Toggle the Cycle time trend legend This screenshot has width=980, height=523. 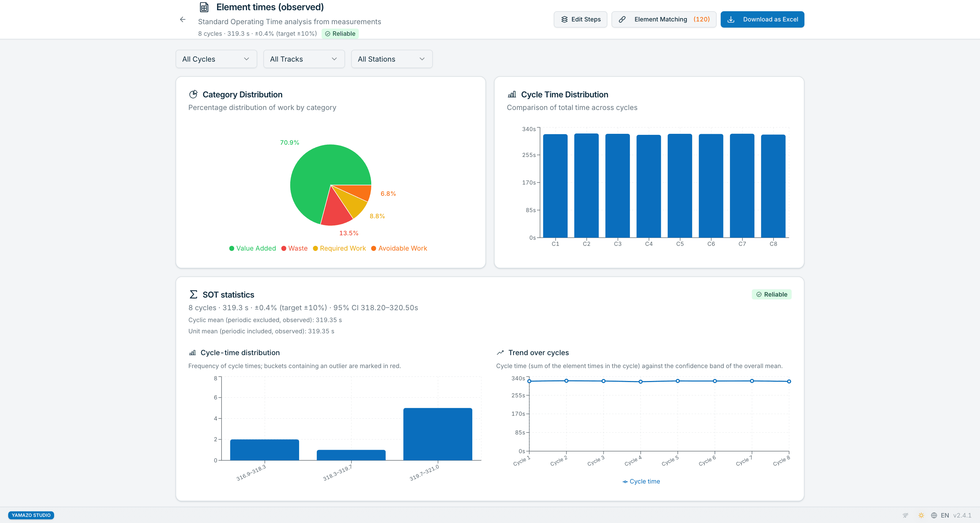tap(641, 481)
